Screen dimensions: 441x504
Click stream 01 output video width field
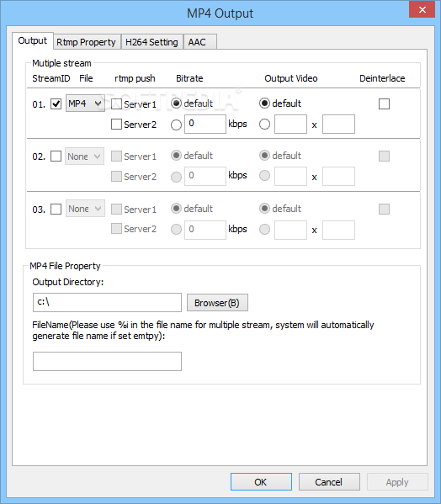290,124
